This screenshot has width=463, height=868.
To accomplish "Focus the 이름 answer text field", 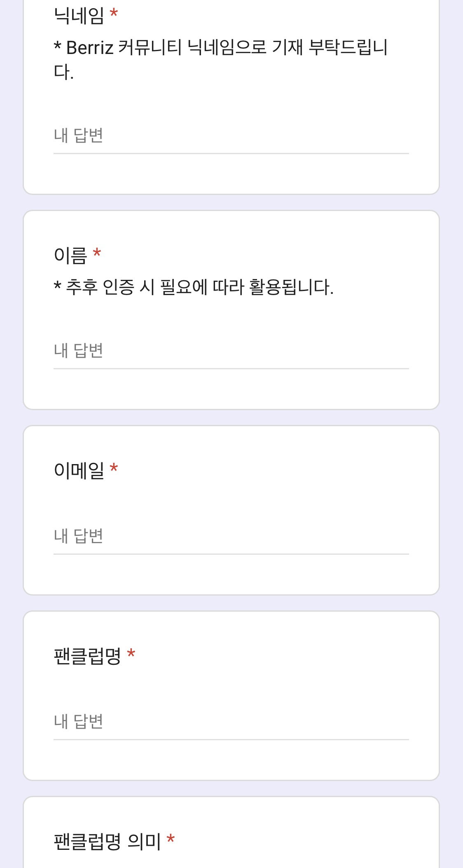I will click(231, 351).
